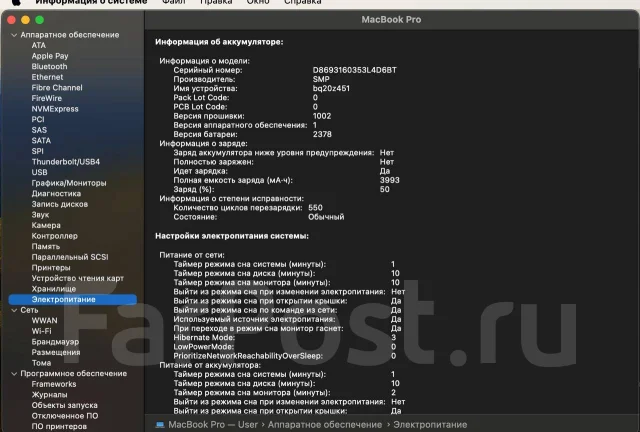
Task: Select Объекты запуска in the sidebar
Action: click(x=64, y=405)
